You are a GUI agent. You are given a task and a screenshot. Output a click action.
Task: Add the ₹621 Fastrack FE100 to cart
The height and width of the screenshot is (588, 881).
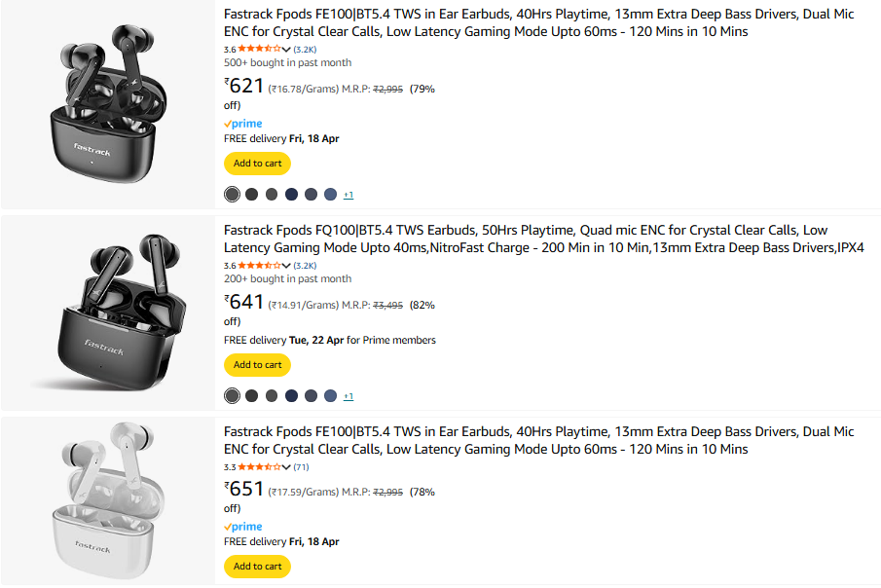point(257,164)
